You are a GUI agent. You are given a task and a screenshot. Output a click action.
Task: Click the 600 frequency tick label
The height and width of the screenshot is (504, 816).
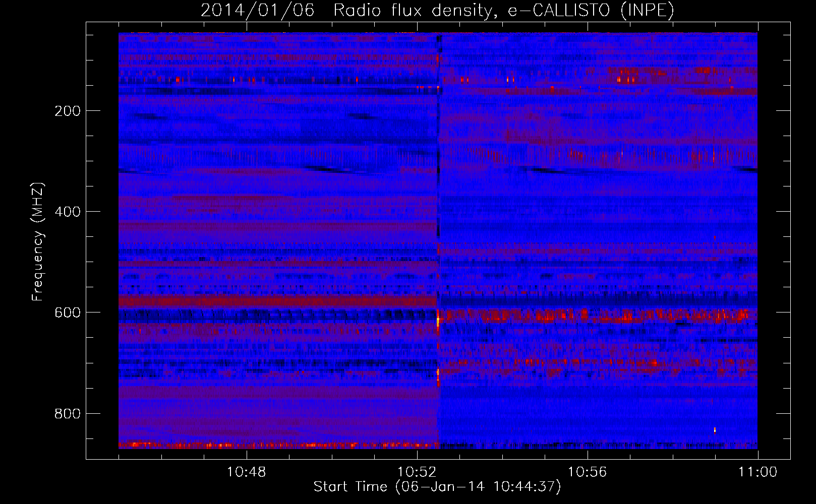pos(68,312)
